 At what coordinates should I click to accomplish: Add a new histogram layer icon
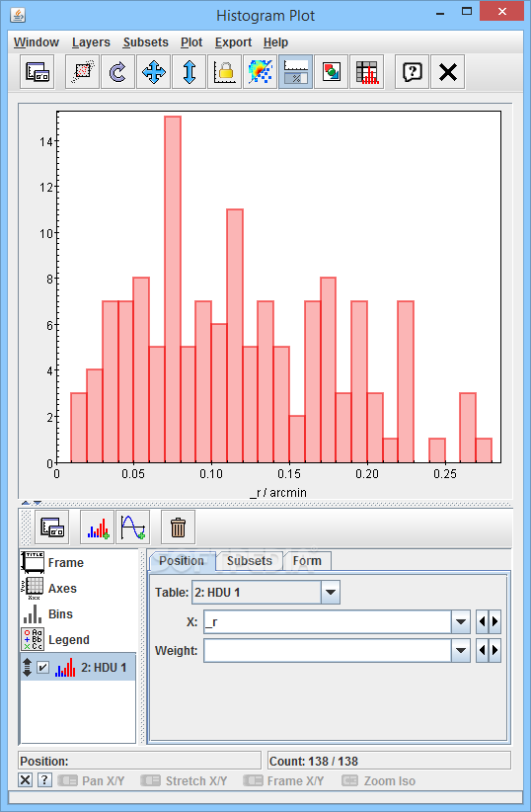[98, 528]
